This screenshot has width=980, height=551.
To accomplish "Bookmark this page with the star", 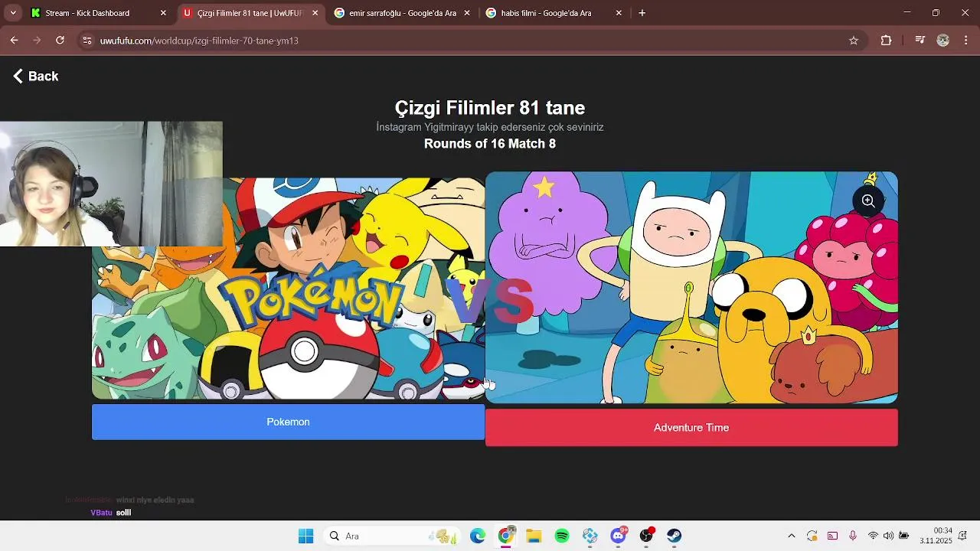I will 854,41.
